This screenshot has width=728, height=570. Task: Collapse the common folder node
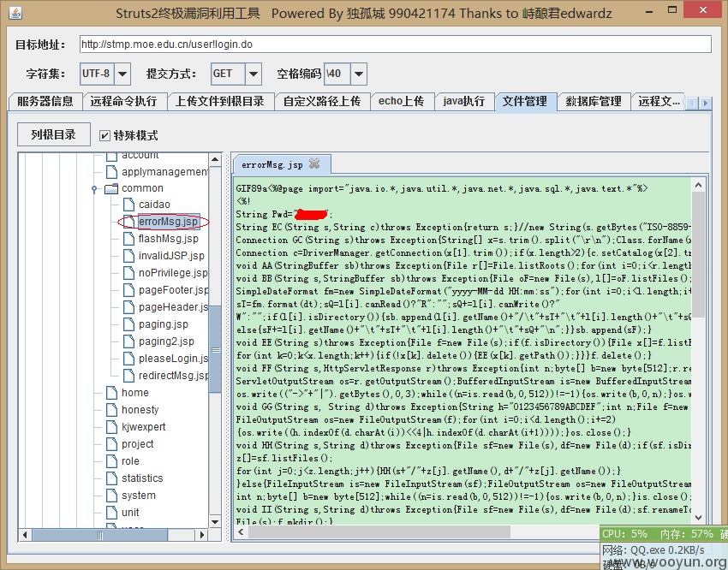[95, 189]
